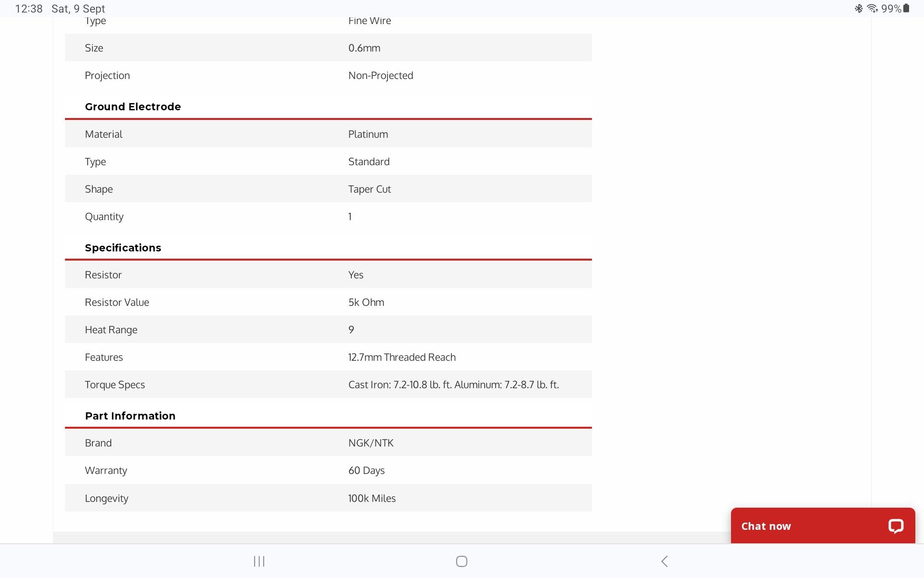Click the 5k Ohm resistor value
Viewport: 924px width, 578px height.
[366, 302]
